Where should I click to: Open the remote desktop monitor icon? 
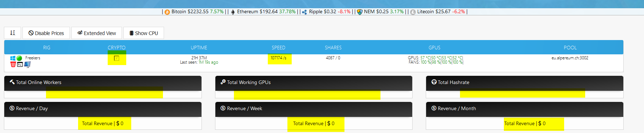point(27,64)
